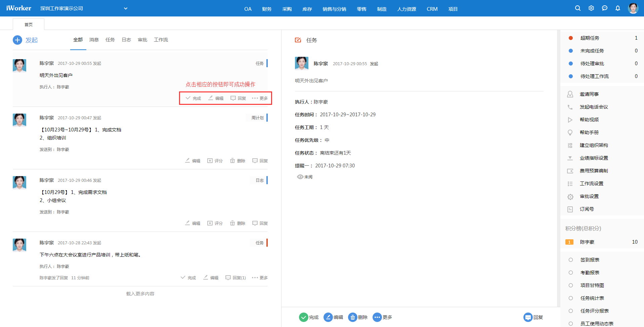644x327 pixels.
Task: Select the 考勤报表 radio option
Action: click(x=570, y=273)
